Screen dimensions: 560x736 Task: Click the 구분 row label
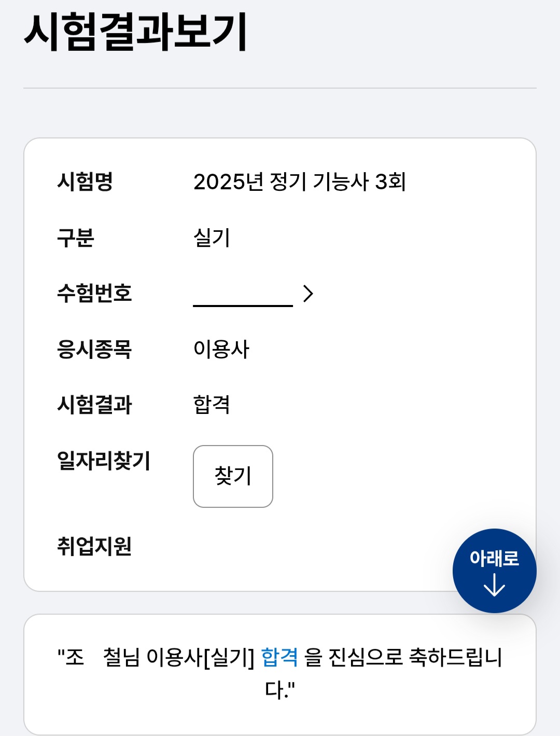[76, 238]
